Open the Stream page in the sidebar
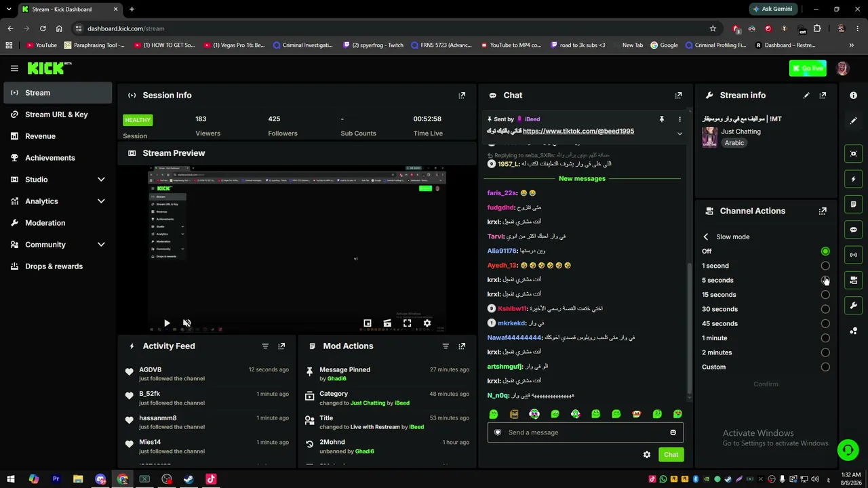 tap(58, 93)
